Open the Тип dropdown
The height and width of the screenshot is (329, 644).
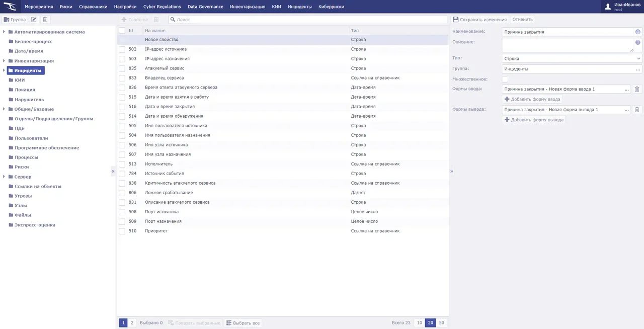point(572,58)
